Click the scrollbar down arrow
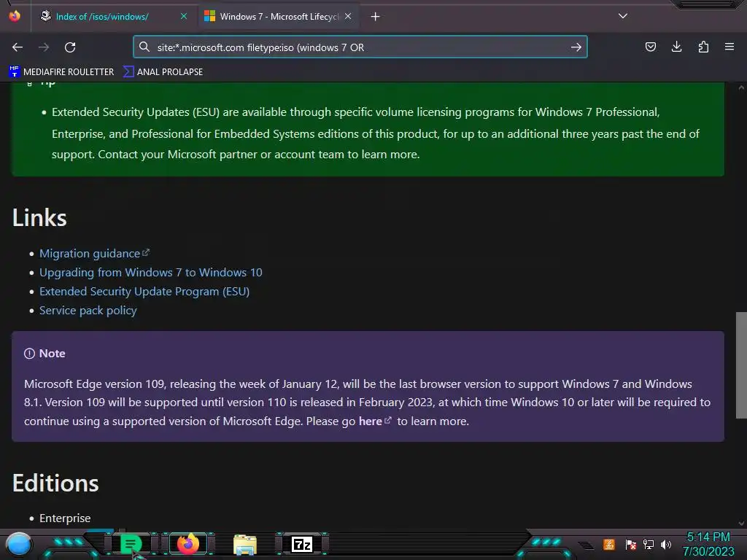The width and height of the screenshot is (747, 560). [741, 524]
